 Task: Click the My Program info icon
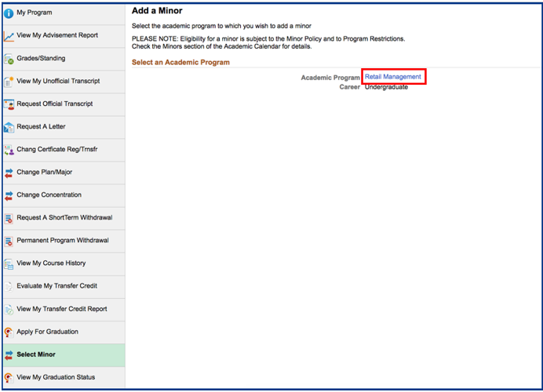coord(9,13)
